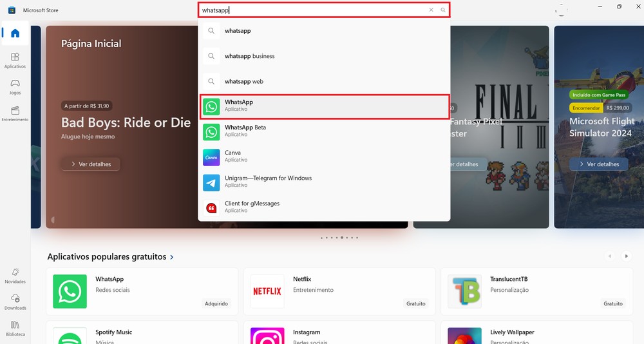
Task: Select the 'whatsapp business' search suggestion
Action: [324, 56]
